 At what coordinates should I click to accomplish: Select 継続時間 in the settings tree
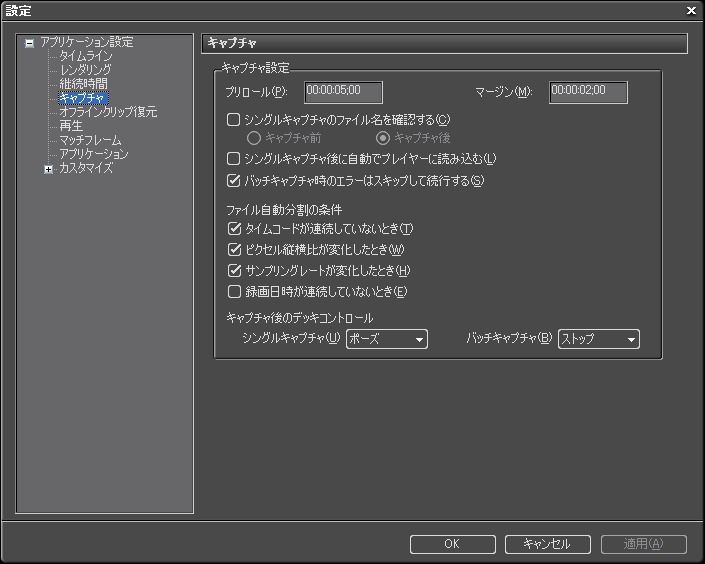click(83, 84)
